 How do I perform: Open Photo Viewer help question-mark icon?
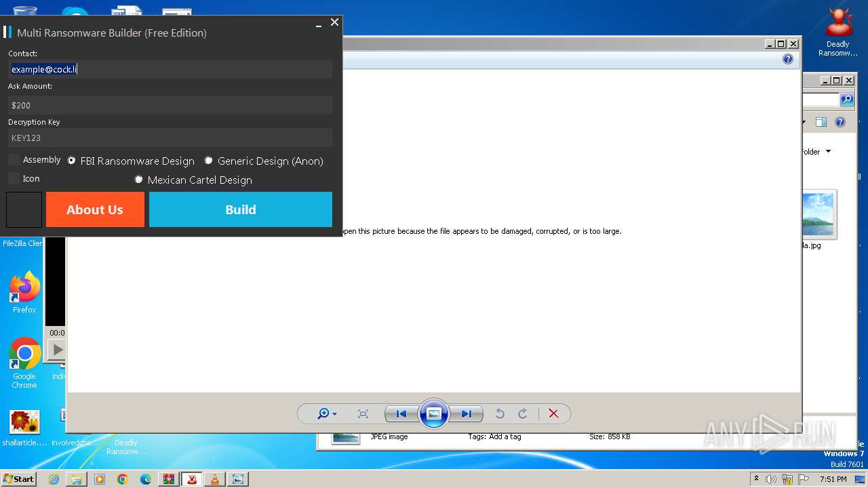click(x=788, y=59)
